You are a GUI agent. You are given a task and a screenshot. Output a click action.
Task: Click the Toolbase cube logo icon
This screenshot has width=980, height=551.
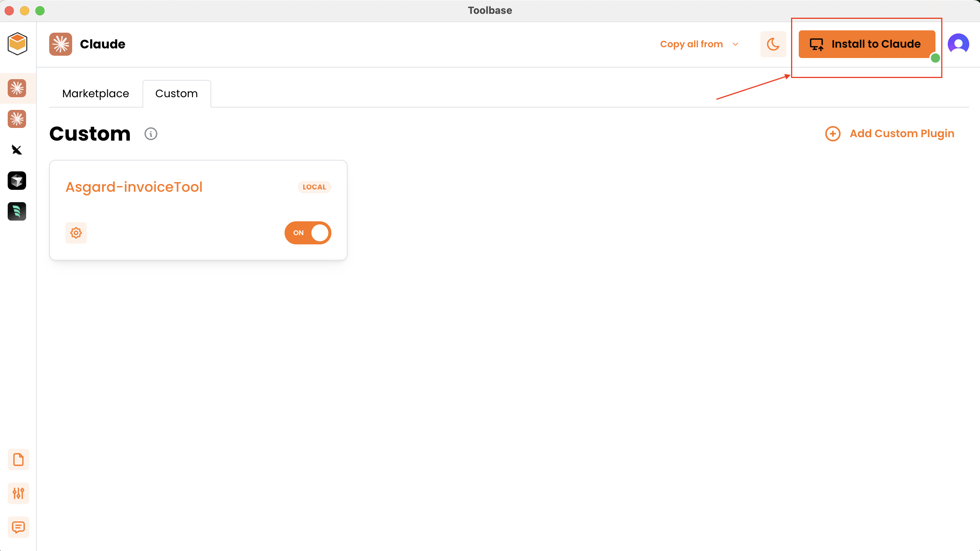pos(17,44)
